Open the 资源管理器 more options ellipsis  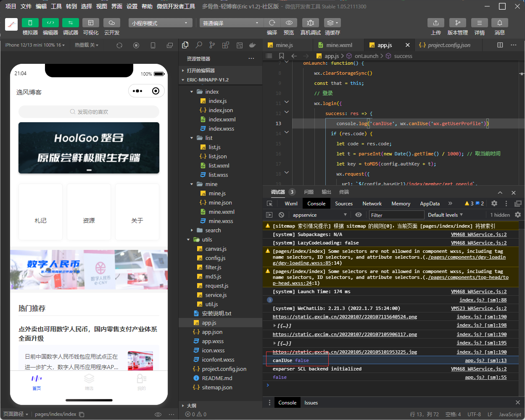point(251,58)
